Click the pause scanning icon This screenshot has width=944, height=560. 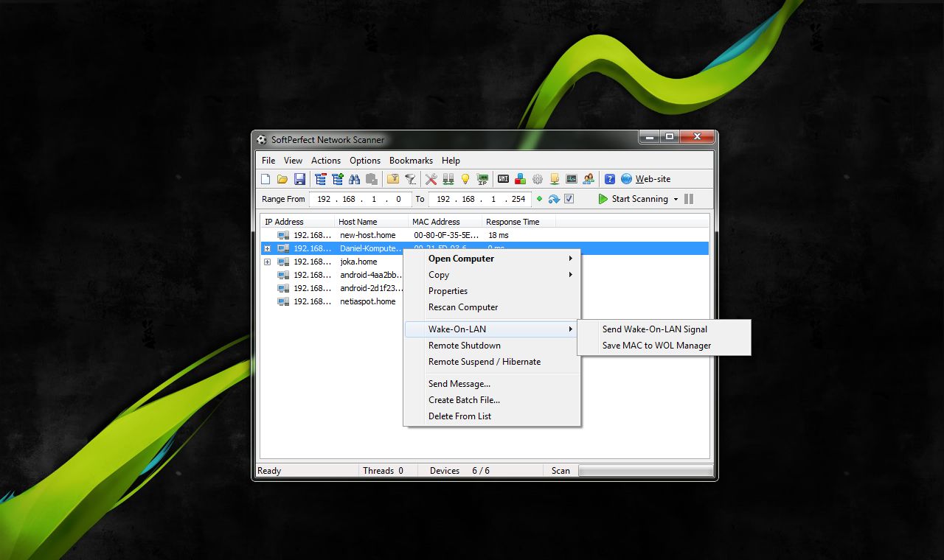click(689, 199)
